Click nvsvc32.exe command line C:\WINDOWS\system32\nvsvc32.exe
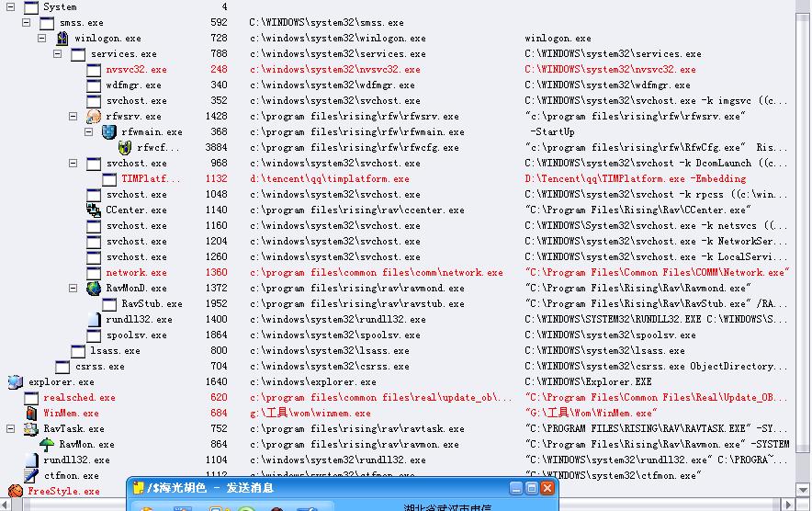The width and height of the screenshot is (812, 511). pos(610,70)
